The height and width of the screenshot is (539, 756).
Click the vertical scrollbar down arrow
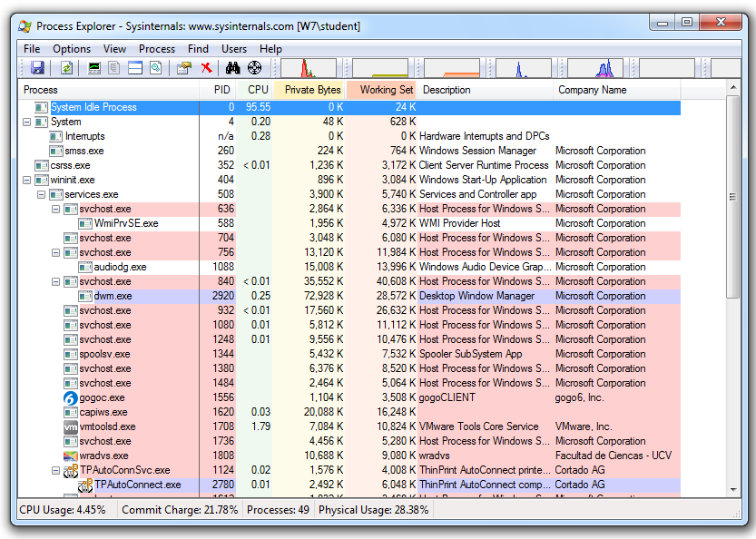733,489
